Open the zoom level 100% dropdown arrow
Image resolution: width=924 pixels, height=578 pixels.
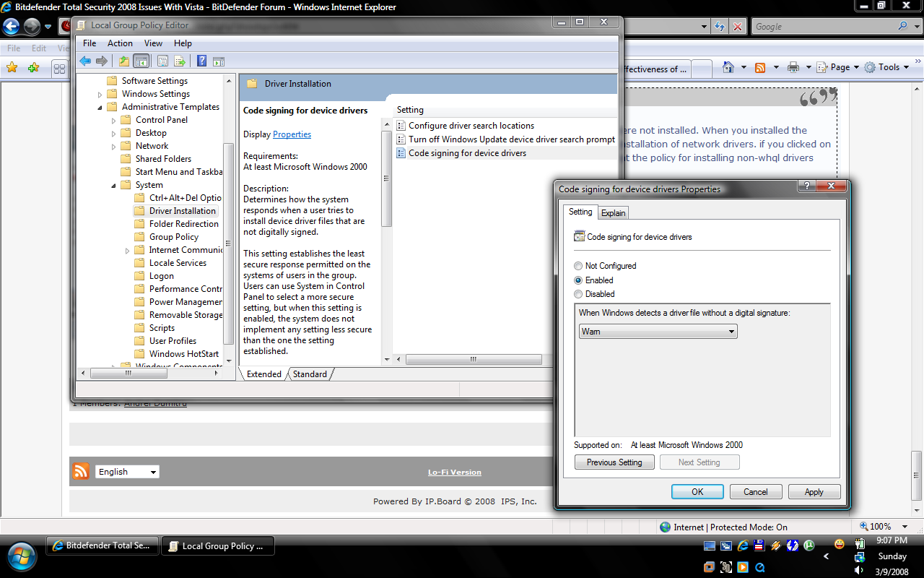(907, 527)
